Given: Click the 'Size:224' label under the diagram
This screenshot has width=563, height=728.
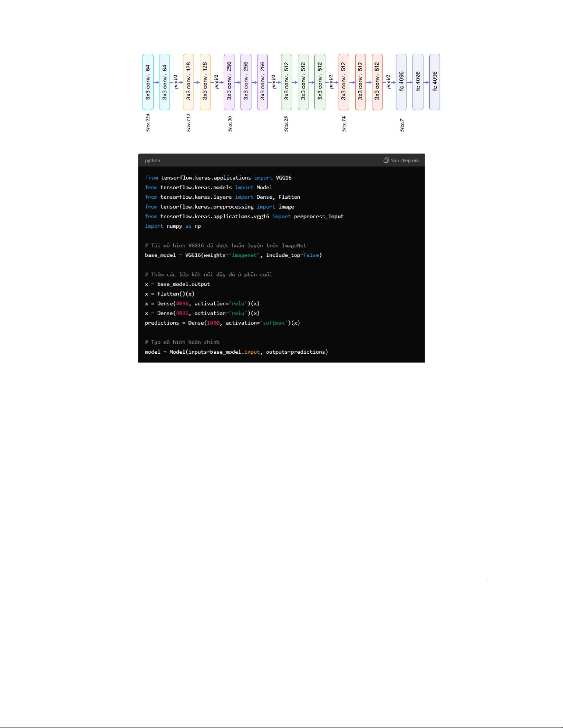Looking at the screenshot, I should click(x=148, y=123).
